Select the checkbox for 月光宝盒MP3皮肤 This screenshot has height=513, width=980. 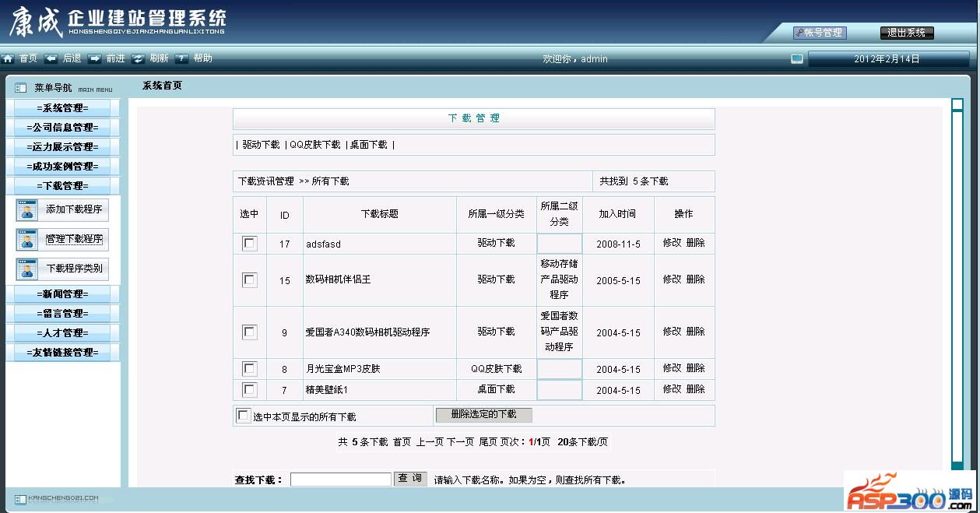[x=249, y=369]
